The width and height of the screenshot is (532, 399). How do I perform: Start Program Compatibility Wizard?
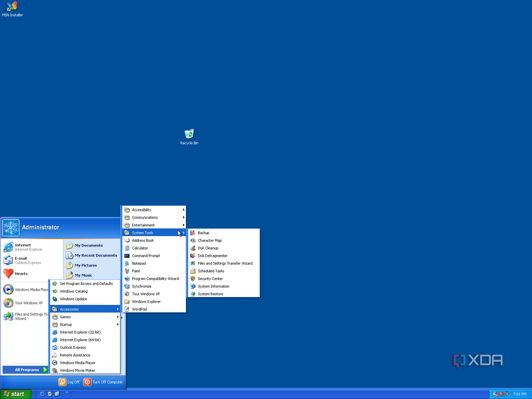click(x=154, y=278)
